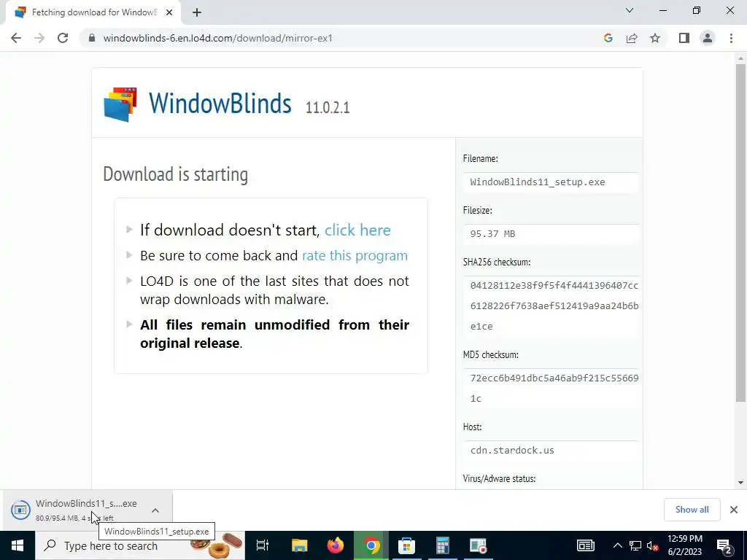Go back using browser back arrow
Screen dimensions: 747x560
(16, 38)
